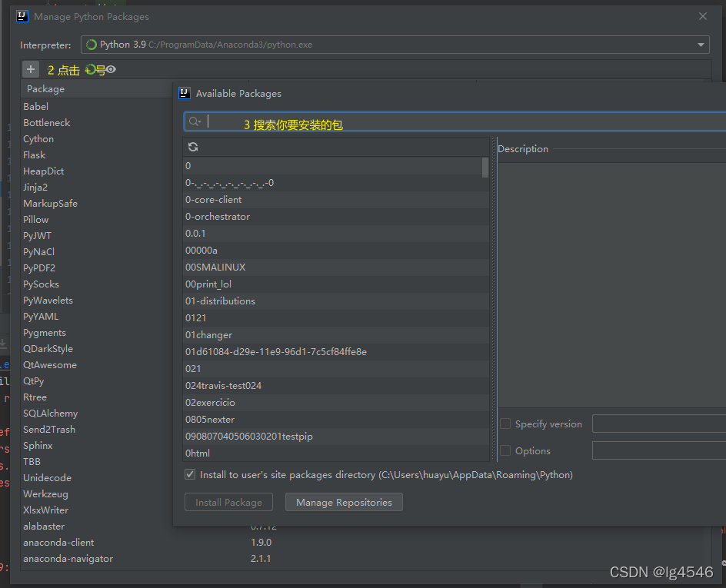726x588 pixels.
Task: Click the Available Packages title bar icon
Action: tap(184, 93)
